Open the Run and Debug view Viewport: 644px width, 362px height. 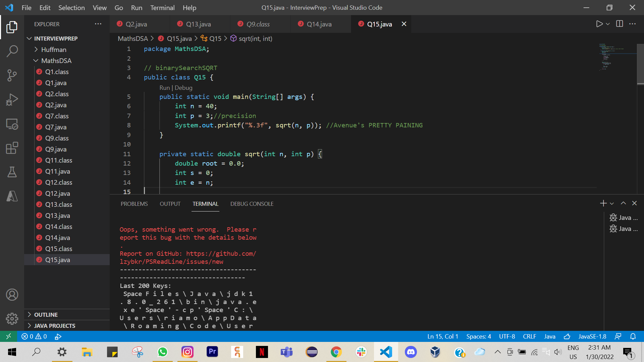coord(12,100)
